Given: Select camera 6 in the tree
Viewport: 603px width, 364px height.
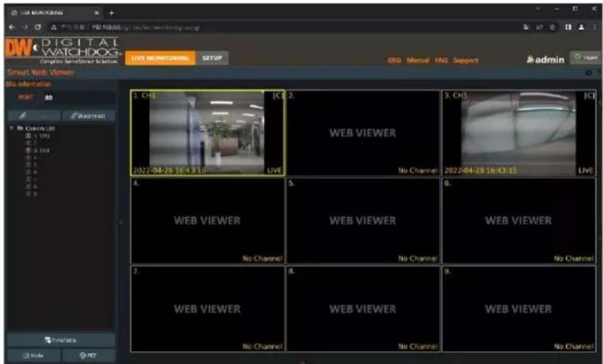Looking at the screenshot, I should coord(32,173).
